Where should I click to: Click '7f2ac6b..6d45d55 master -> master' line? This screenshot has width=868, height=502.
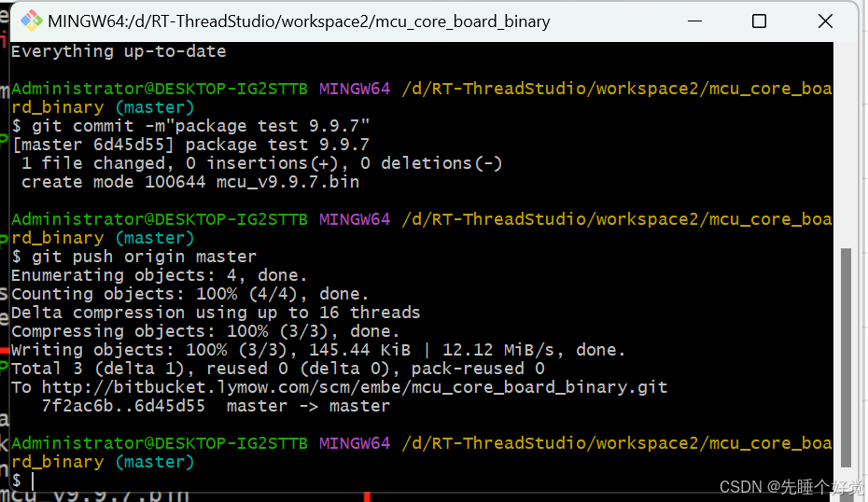point(216,406)
